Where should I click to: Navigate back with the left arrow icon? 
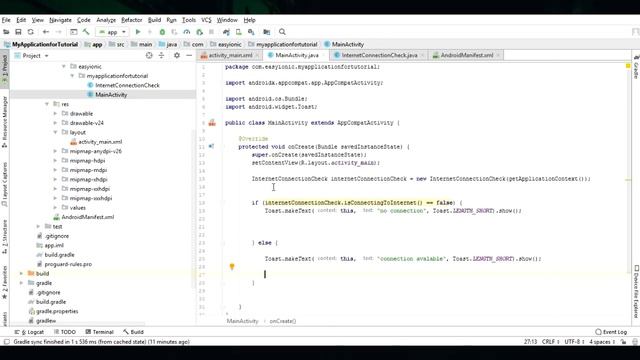coord(46,32)
